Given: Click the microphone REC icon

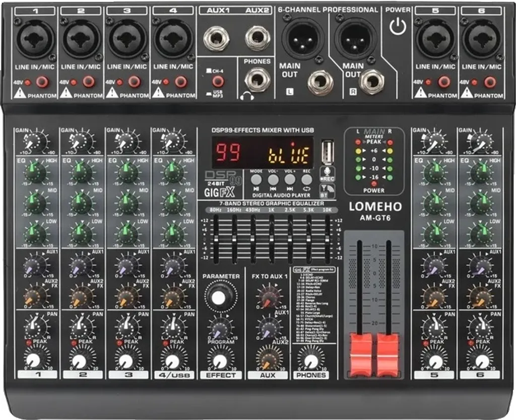Looking at the screenshot, I should click(x=328, y=174).
